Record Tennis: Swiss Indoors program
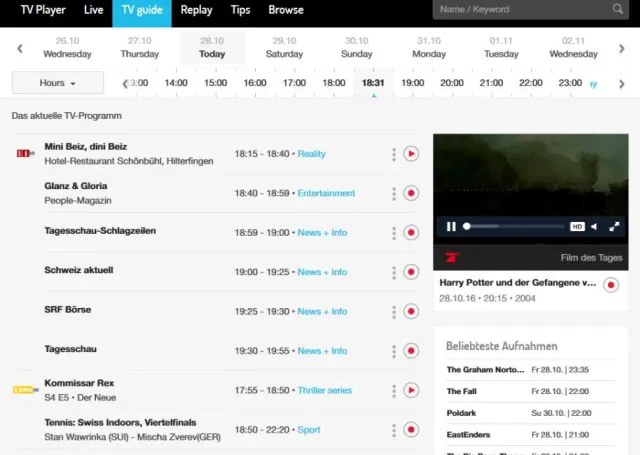The image size is (640, 455). point(411,429)
